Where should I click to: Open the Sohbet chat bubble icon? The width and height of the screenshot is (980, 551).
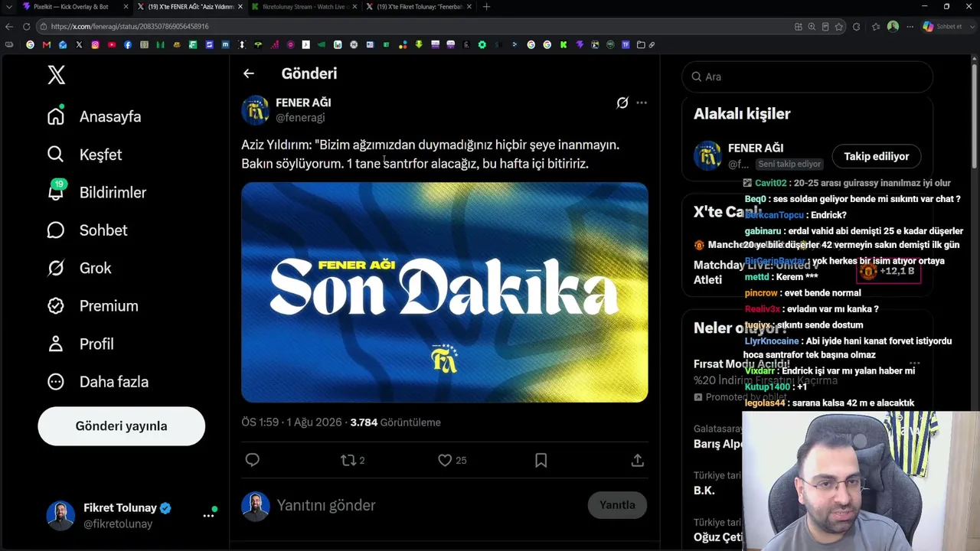pyautogui.click(x=55, y=230)
